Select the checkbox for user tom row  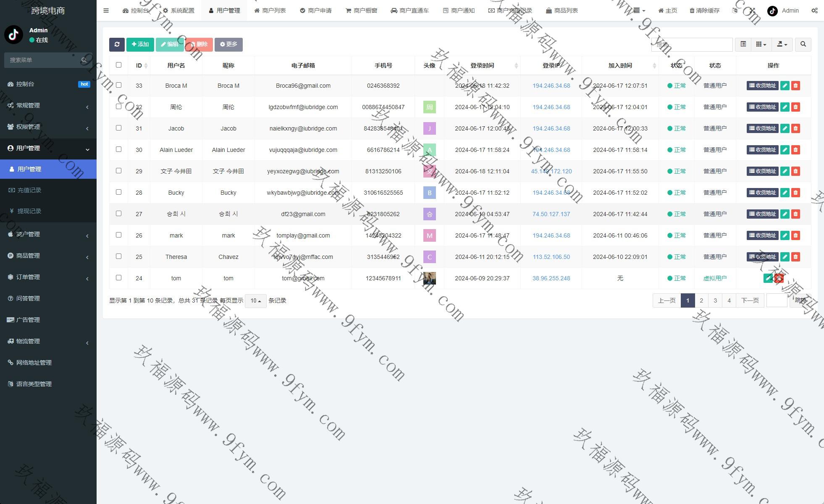[118, 278]
